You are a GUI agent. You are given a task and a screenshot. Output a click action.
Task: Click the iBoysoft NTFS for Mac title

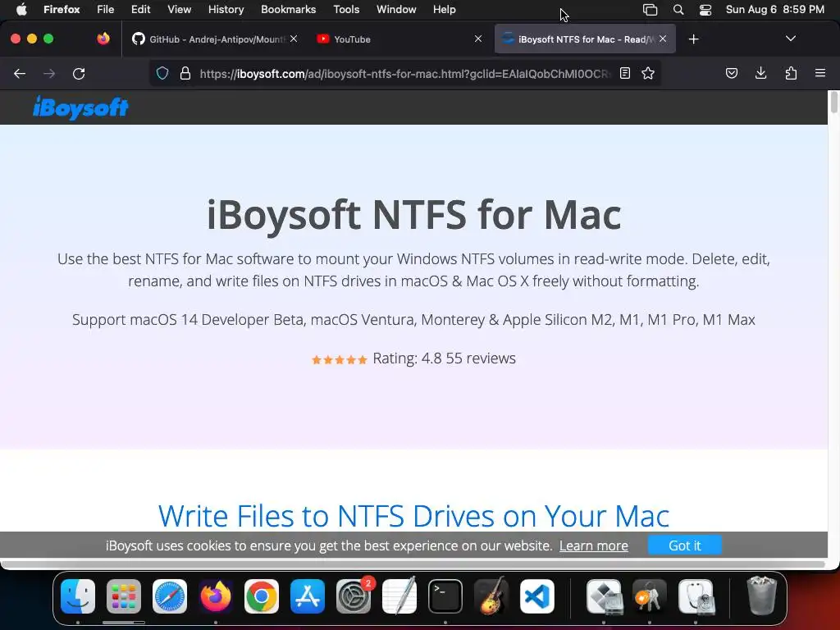pyautogui.click(x=413, y=214)
